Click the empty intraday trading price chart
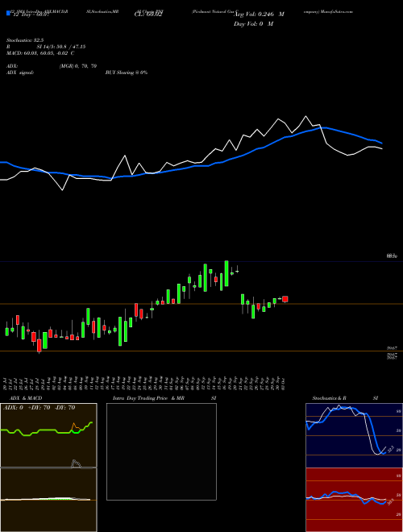Screen dimensions: 403x532 161,451
